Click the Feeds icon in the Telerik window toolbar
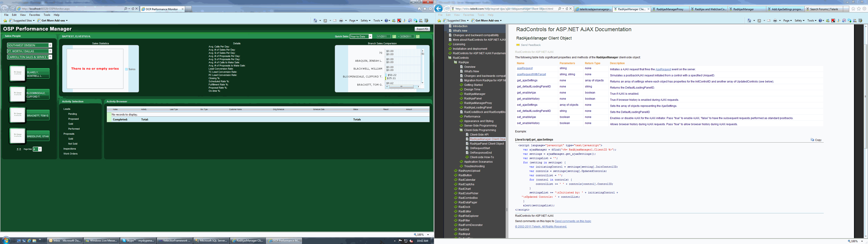The image size is (868, 244). click(759, 21)
